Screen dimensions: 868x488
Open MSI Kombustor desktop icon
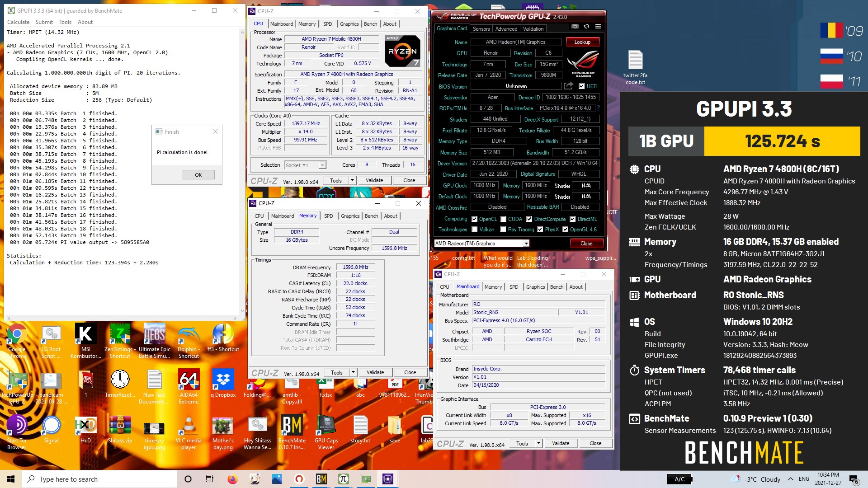click(85, 341)
